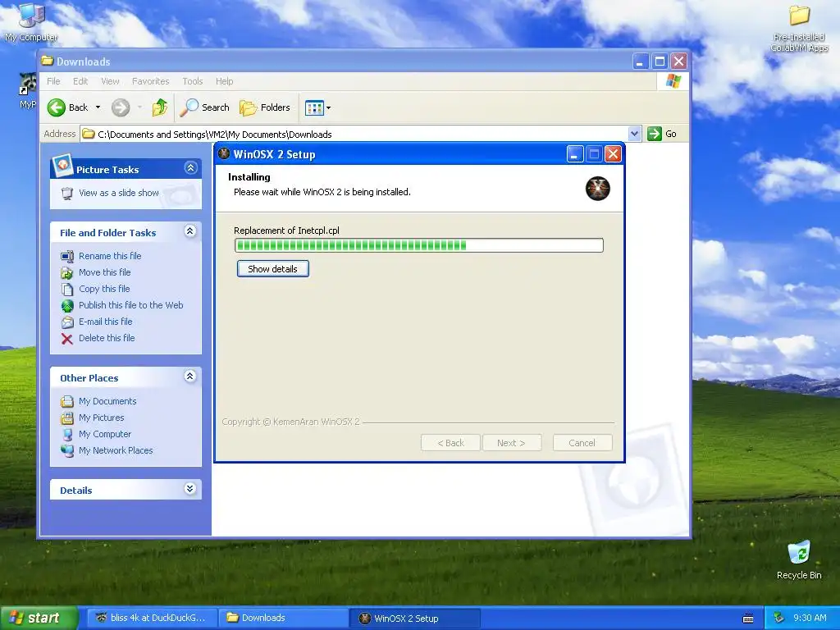Expand the Details panel
840x630 pixels.
(190, 489)
